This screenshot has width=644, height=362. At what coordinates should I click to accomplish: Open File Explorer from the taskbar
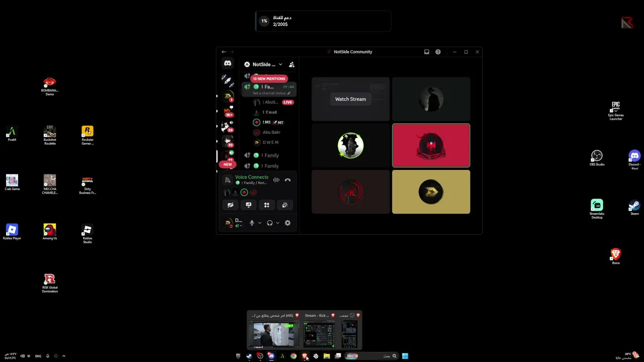pos(327,356)
